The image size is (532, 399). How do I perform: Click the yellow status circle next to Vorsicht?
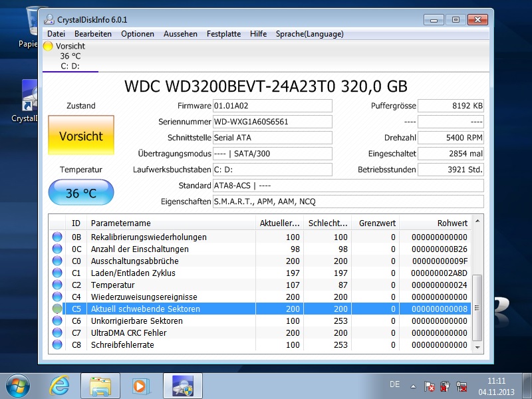pos(48,46)
